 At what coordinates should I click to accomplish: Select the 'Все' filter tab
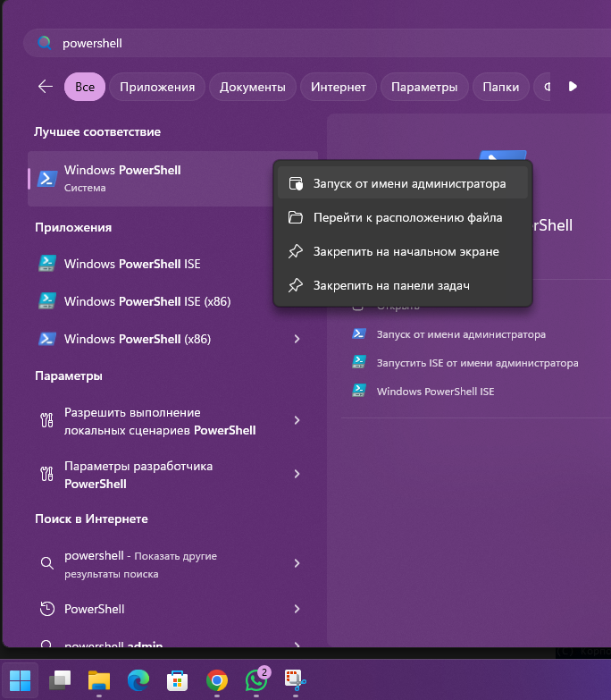coord(85,87)
